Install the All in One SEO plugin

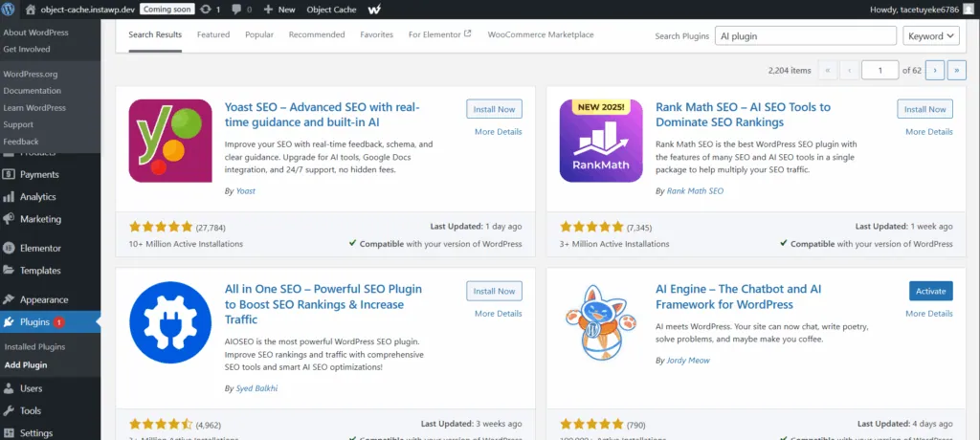click(x=494, y=291)
